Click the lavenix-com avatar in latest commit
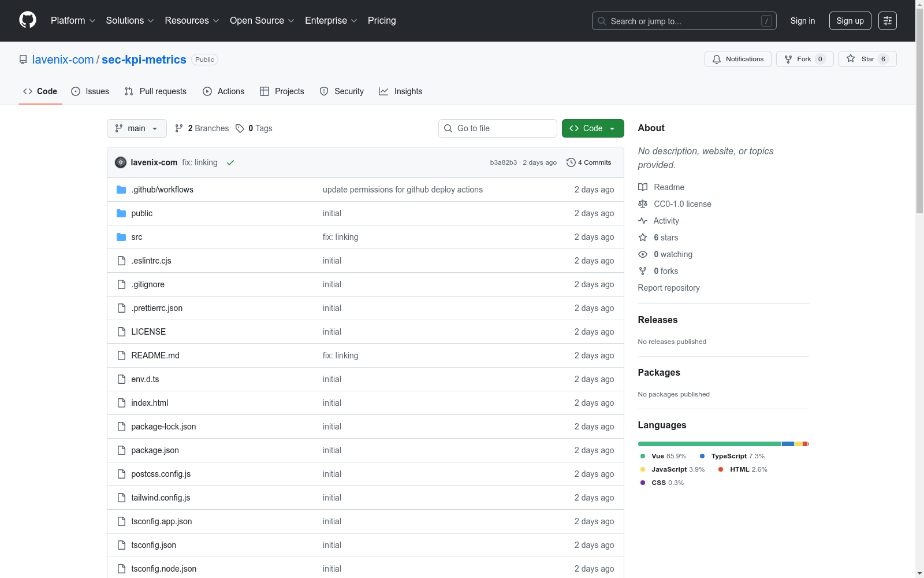The height and width of the screenshot is (578, 924). [121, 162]
